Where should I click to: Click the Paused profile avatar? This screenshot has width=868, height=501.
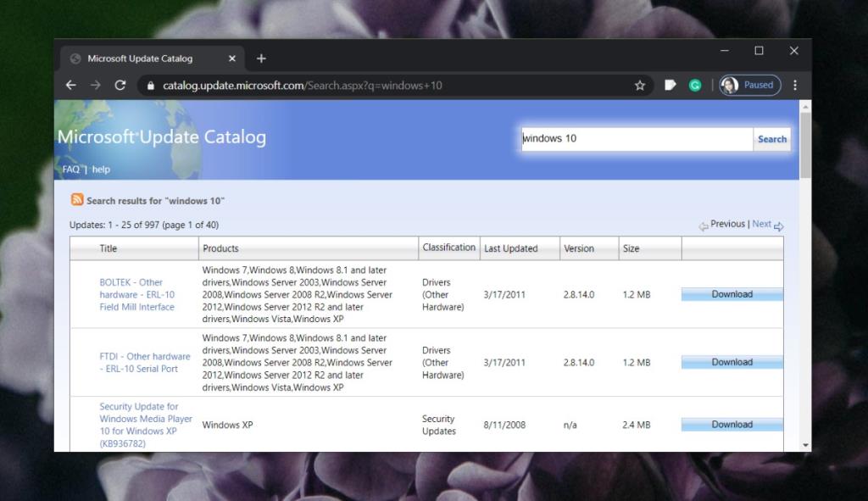coord(749,85)
